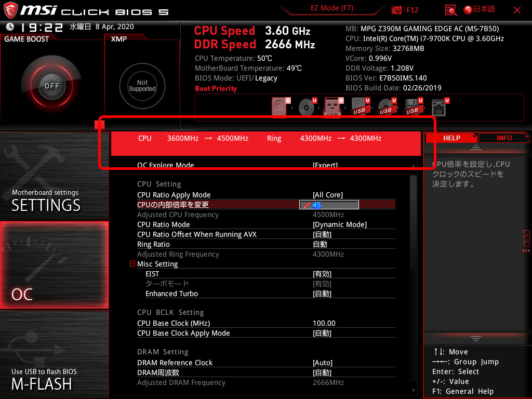Take a screenshot with the camera icon
This screenshot has height=399, width=532.
click(396, 10)
